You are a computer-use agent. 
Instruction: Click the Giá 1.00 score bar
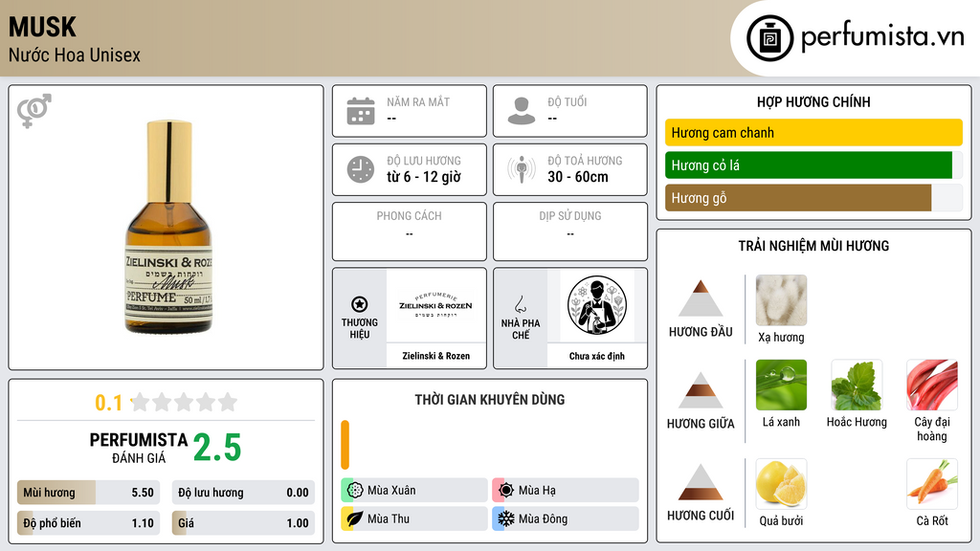click(x=243, y=523)
